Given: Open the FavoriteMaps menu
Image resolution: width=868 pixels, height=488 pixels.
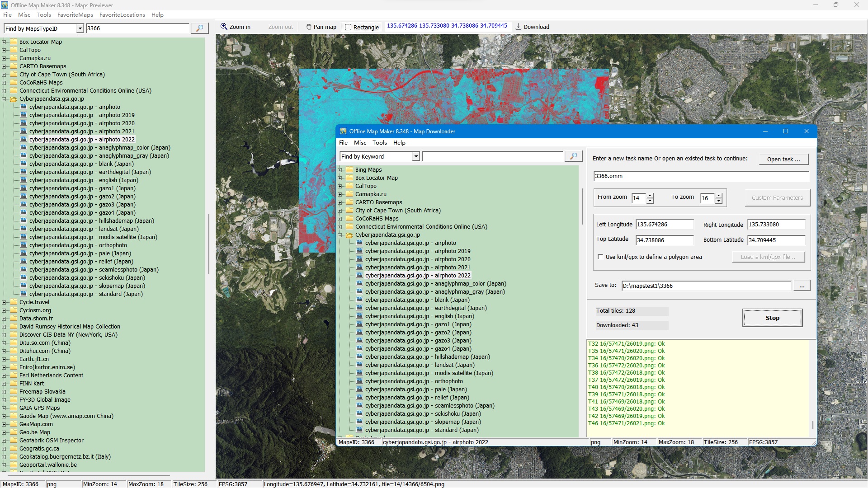Looking at the screenshot, I should tap(75, 15).
